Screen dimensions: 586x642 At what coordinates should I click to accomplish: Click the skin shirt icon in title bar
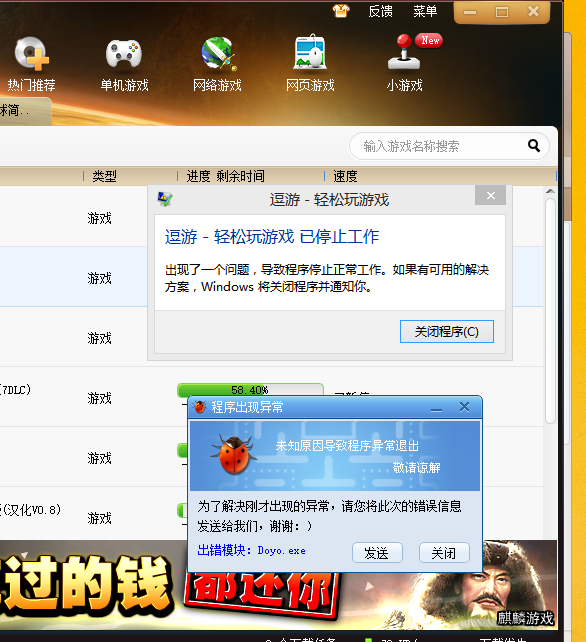point(341,11)
